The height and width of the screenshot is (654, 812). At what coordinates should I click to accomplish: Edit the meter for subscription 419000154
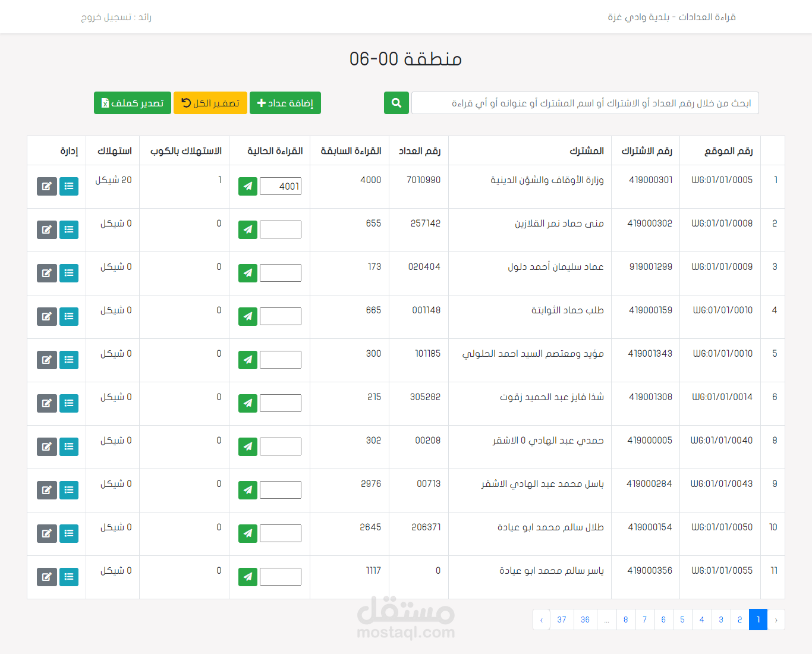pos(47,533)
